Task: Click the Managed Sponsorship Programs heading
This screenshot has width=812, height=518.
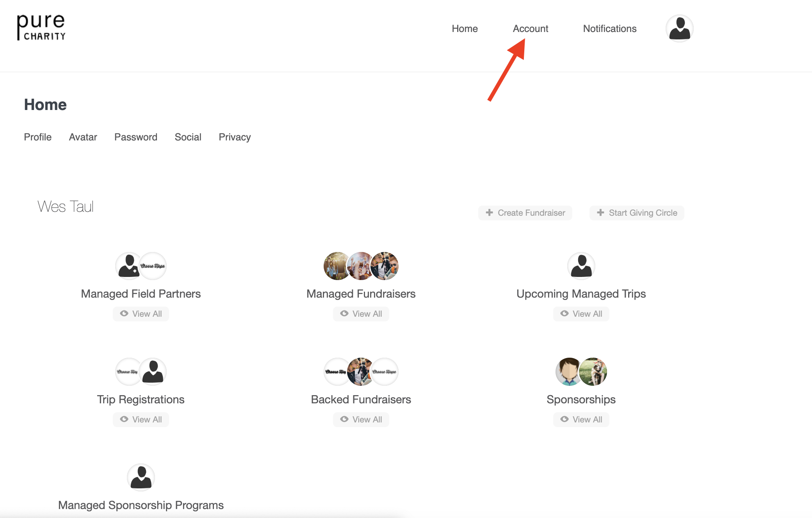Action: (141, 505)
